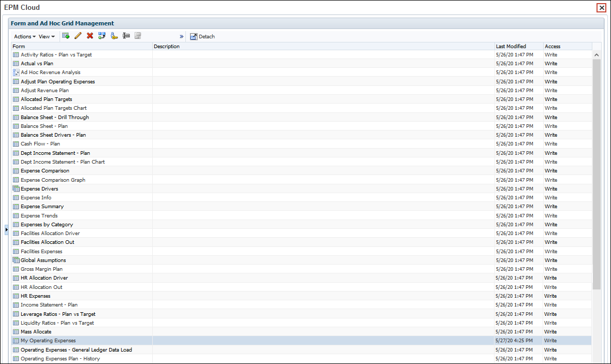This screenshot has height=364, width=611.
Task: Select the Expense Comparison Graph form
Action: 53,180
